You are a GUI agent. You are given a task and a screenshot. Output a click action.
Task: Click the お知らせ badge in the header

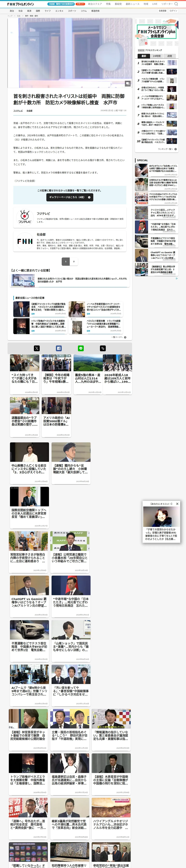[80, 4]
